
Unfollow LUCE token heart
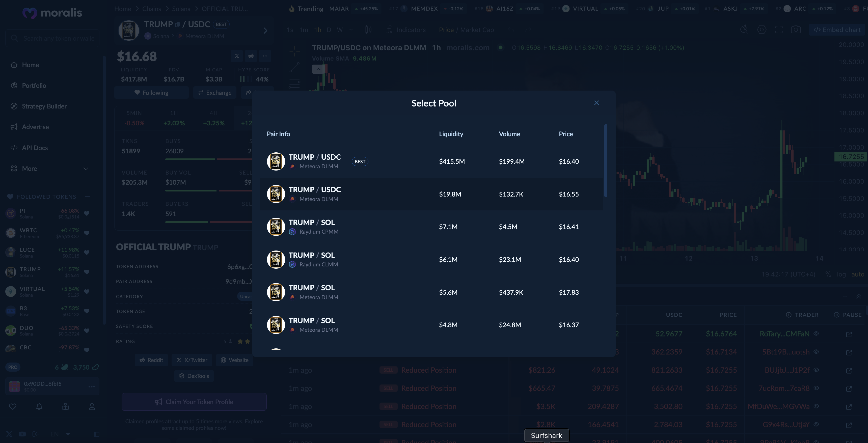87,252
